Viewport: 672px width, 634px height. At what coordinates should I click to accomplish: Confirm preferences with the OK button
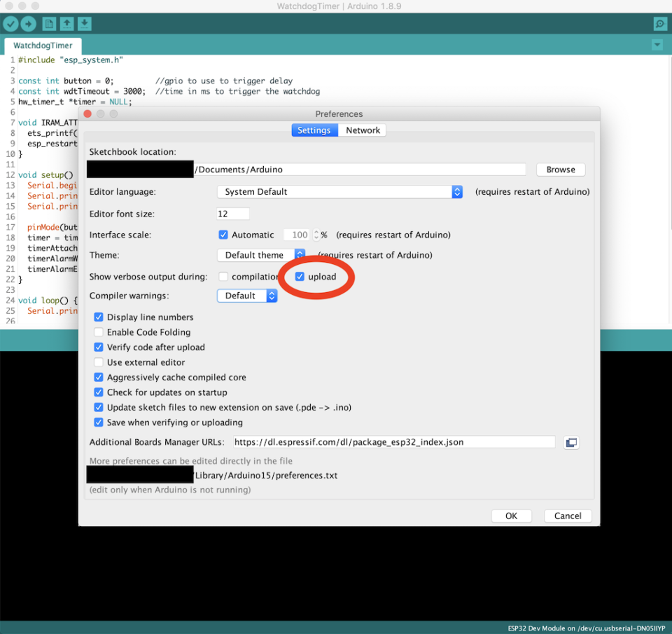click(x=511, y=516)
